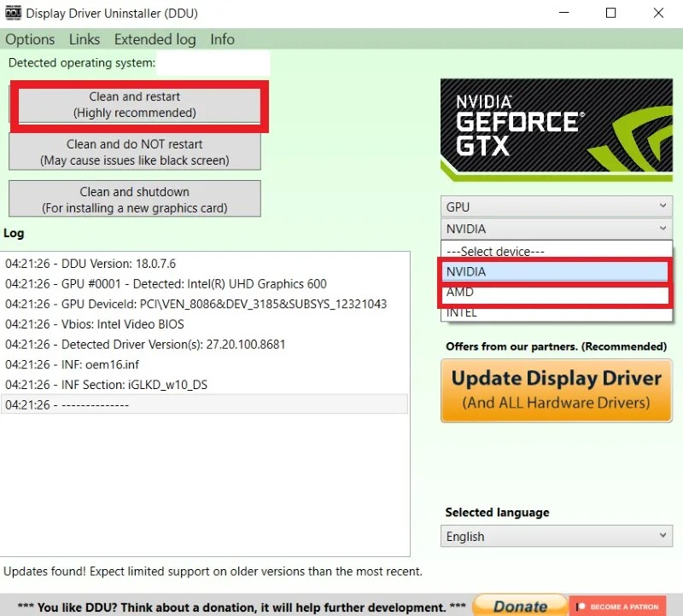Open the NVIDIA vendor dropdown
This screenshot has width=683, height=616.
(557, 229)
